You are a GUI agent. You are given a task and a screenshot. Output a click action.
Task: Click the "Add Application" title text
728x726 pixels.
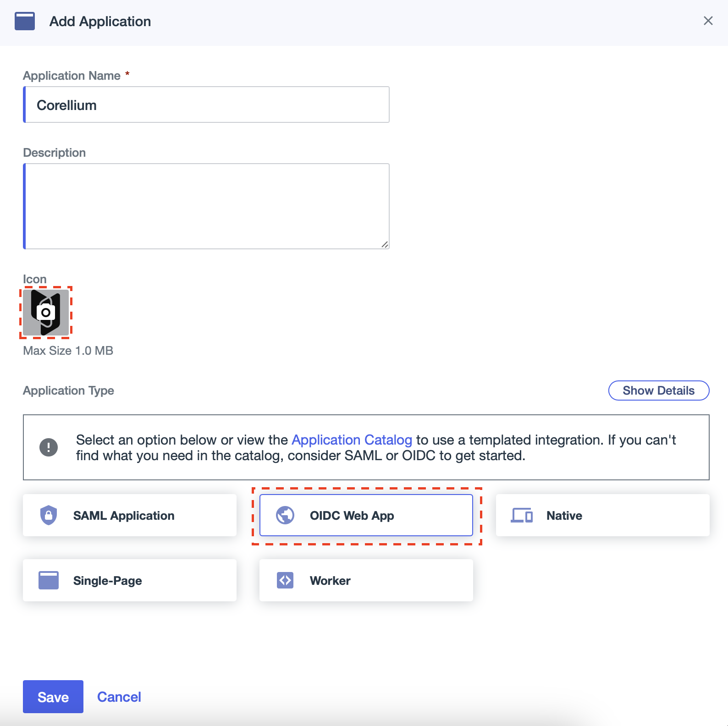click(x=100, y=22)
